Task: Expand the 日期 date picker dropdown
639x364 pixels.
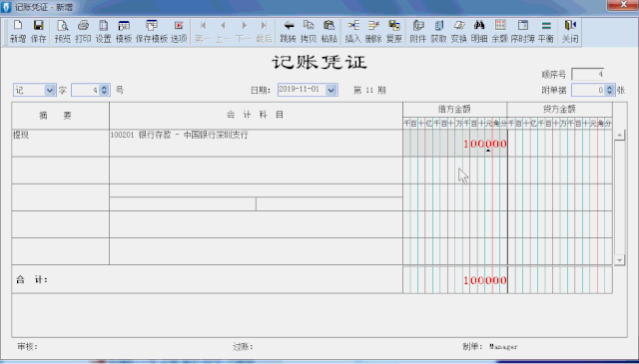Action: [x=331, y=90]
